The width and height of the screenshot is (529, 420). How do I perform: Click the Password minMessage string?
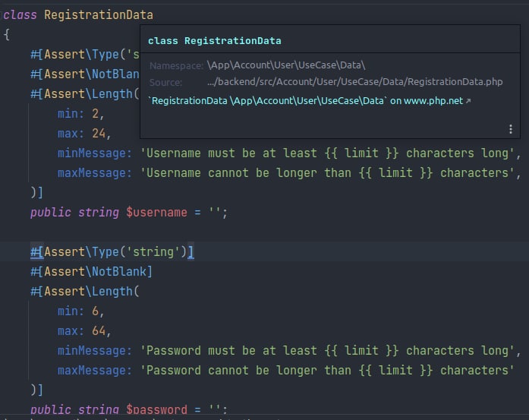(327, 351)
